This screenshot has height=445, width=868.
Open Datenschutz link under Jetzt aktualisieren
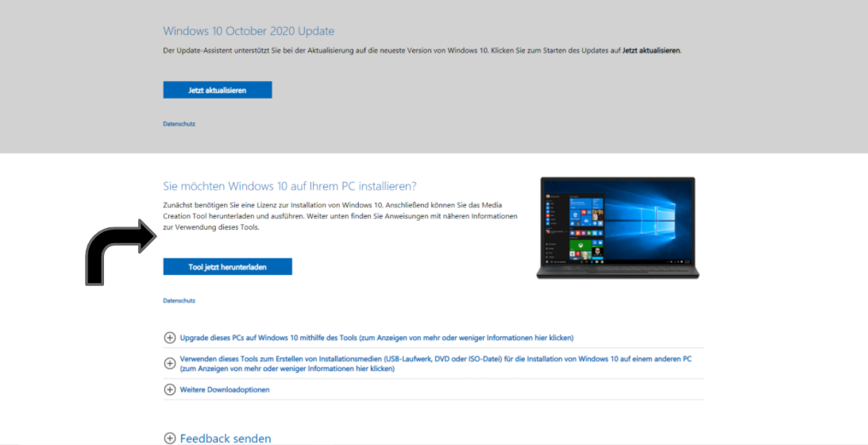click(179, 124)
